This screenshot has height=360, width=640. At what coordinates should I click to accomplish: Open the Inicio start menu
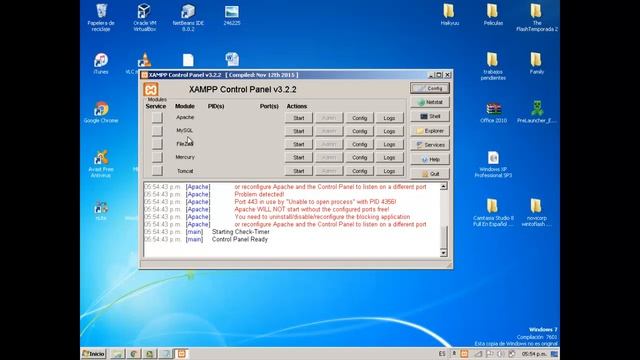click(x=93, y=353)
